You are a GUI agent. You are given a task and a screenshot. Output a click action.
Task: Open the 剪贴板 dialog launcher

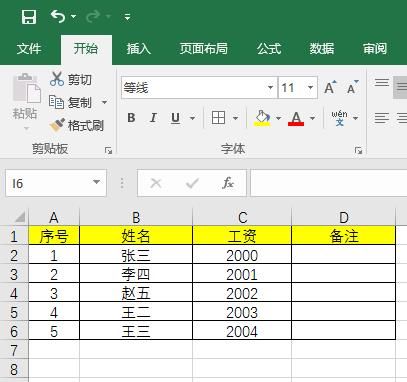click(108, 151)
